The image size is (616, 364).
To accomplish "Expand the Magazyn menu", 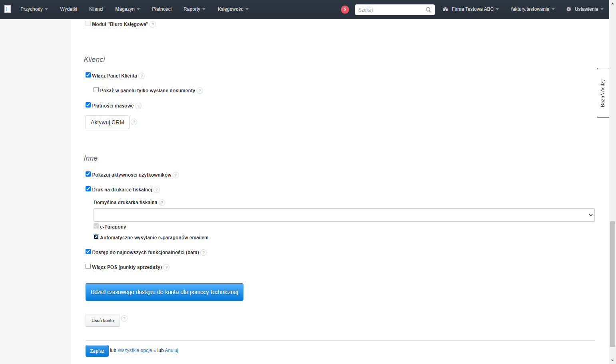I will click(x=128, y=9).
